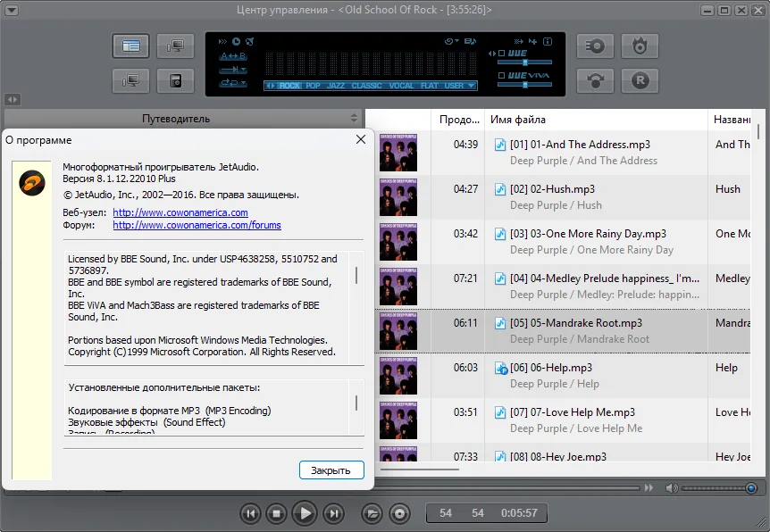This screenshot has width=770, height=532.
Task: Click album thumbnail for 02-Hush.mp3
Action: click(x=398, y=197)
